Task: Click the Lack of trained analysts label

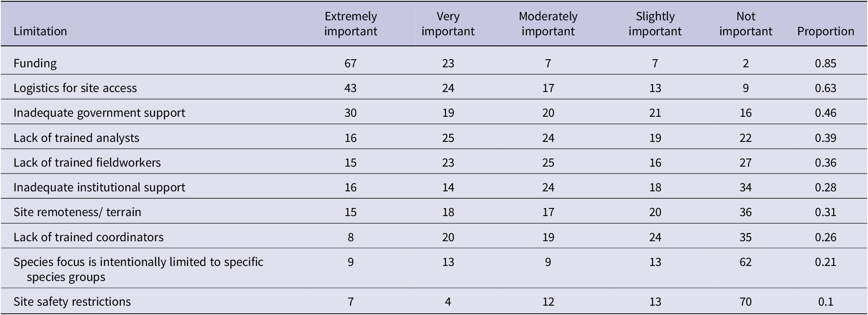Action: [76, 138]
